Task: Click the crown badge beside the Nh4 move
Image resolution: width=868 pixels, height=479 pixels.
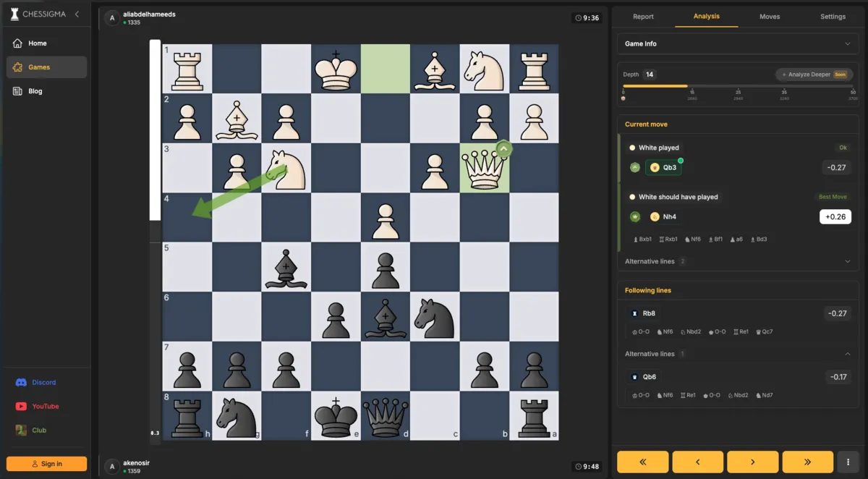Action: (x=635, y=216)
